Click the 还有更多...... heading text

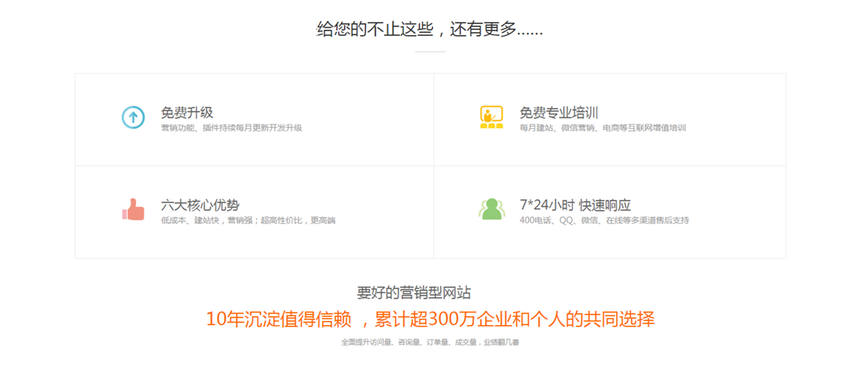496,29
